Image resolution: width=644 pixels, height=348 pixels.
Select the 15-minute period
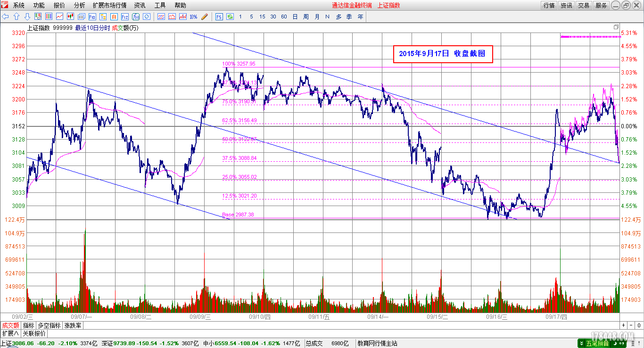point(262,17)
